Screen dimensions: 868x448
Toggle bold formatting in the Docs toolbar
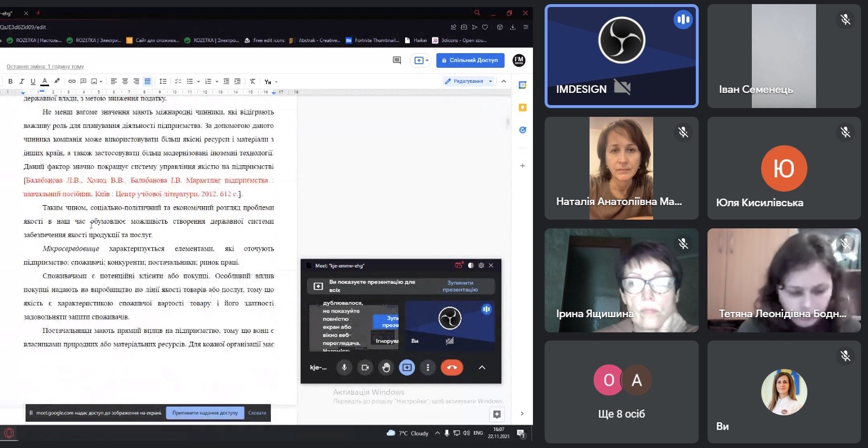click(10, 81)
